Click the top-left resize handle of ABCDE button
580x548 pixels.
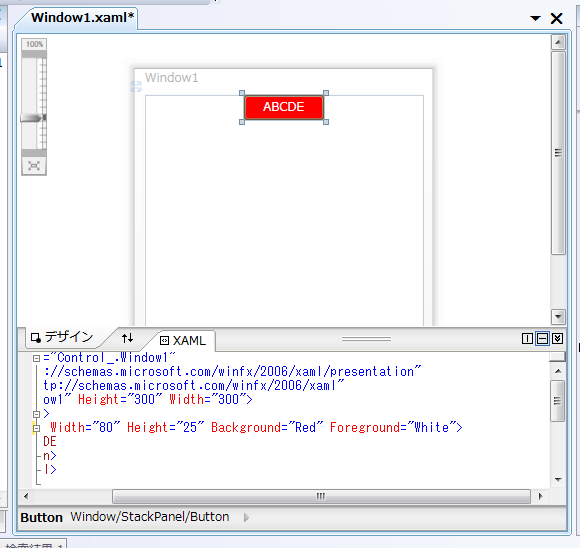pyautogui.click(x=242, y=93)
